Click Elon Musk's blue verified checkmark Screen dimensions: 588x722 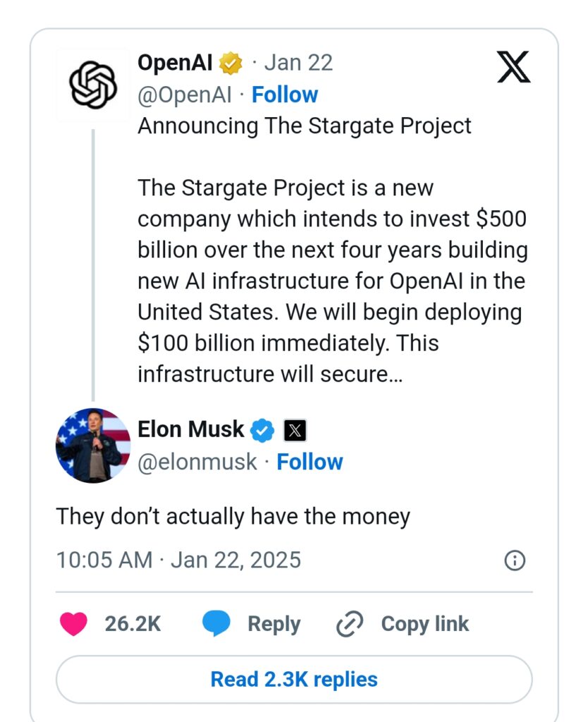pos(262,431)
